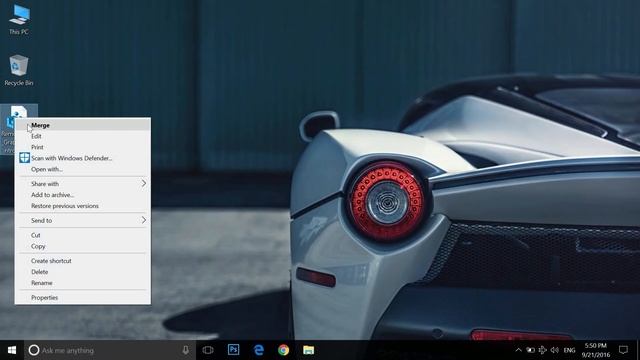640x360 pixels.
Task: Show hidden system tray icons
Action: 518,350
